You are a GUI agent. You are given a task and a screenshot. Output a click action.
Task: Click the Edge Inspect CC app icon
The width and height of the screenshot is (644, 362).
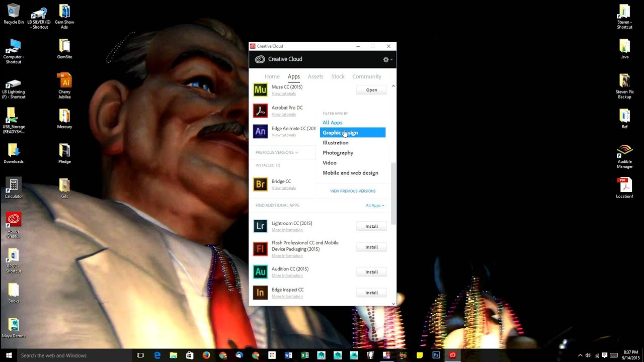tap(260, 293)
